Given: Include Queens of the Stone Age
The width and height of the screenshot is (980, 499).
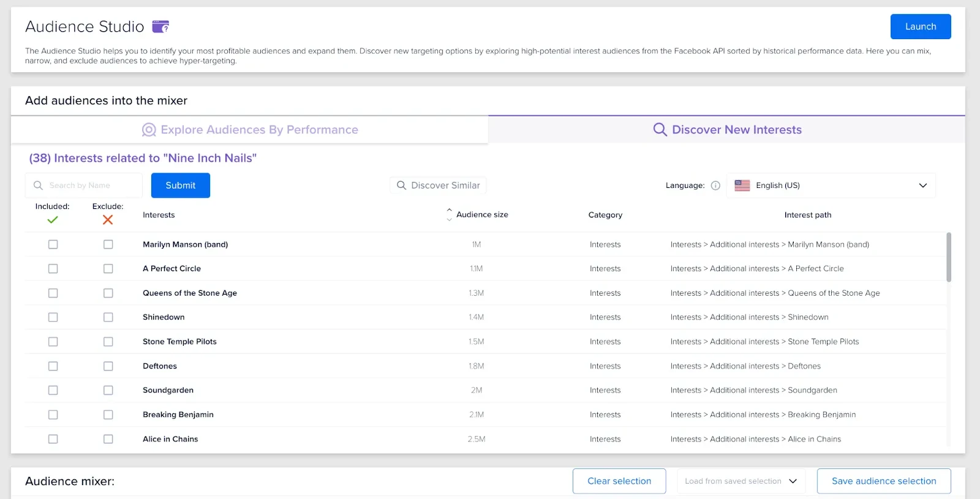Looking at the screenshot, I should pyautogui.click(x=53, y=293).
